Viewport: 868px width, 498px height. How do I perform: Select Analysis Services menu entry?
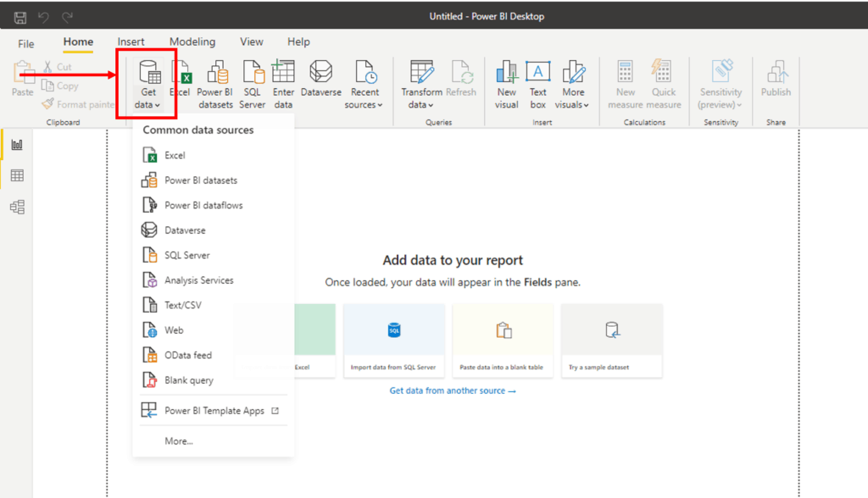(x=213, y=280)
